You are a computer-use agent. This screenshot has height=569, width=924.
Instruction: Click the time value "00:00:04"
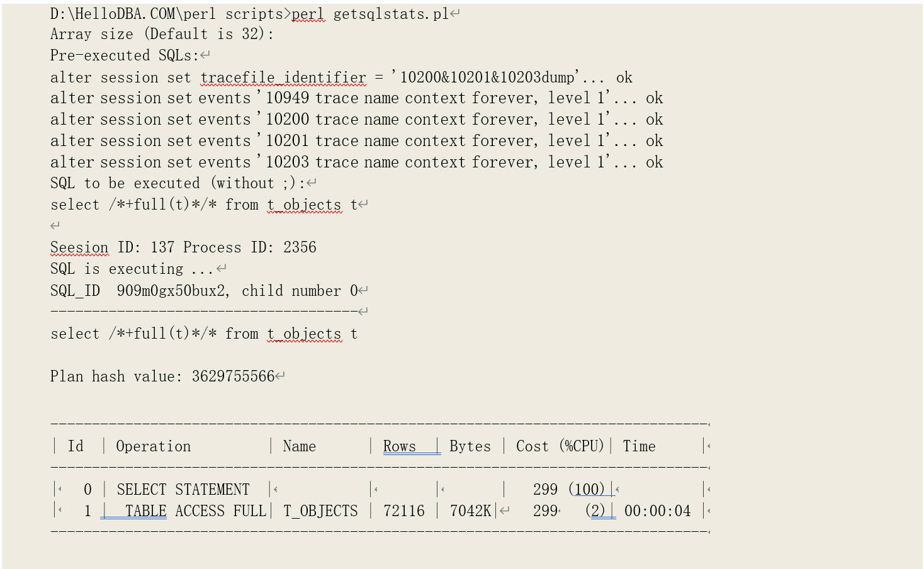(x=657, y=511)
